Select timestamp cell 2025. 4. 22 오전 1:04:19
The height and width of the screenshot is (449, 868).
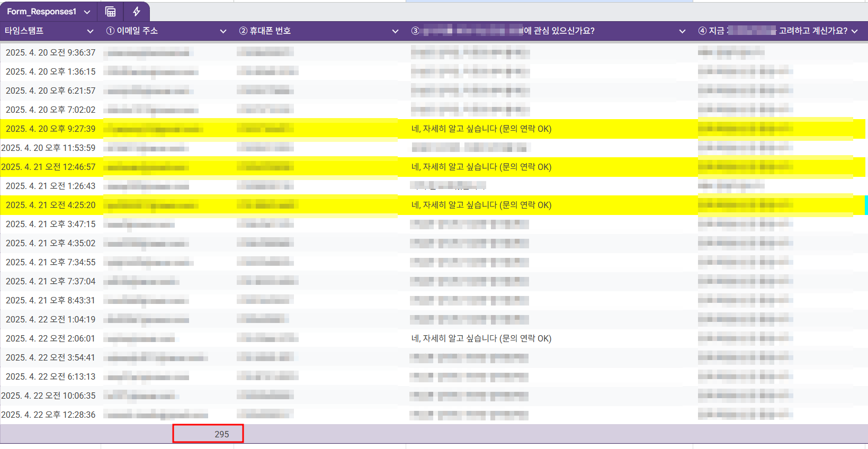click(51, 319)
